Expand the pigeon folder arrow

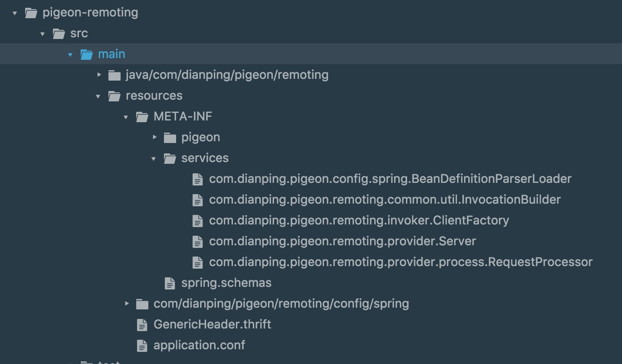154,137
